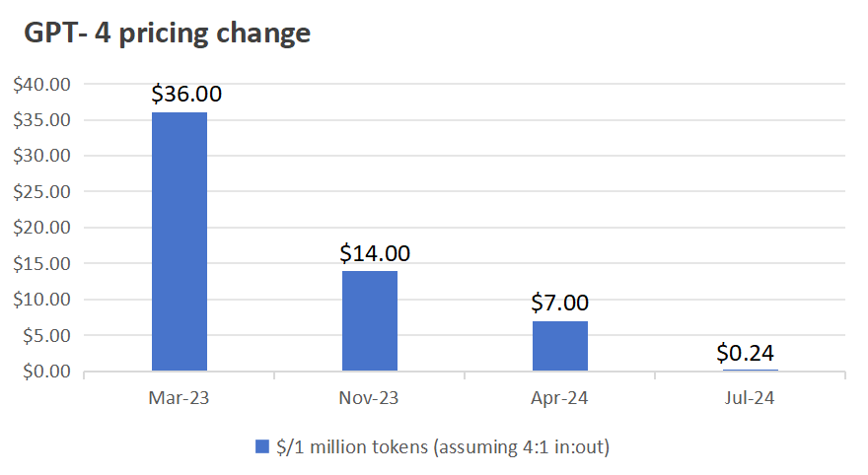Click the $0.24 data label
Viewport: 868px width, 475px height.
tap(745, 353)
